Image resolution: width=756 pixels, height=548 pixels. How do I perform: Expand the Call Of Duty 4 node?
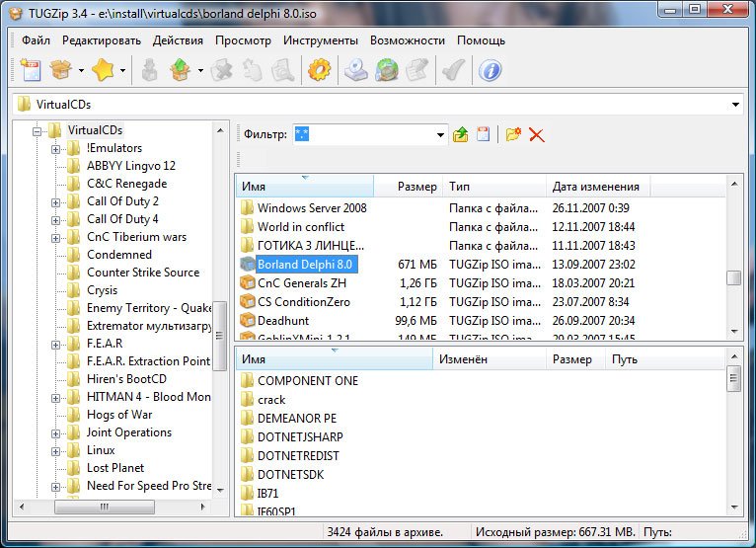click(x=55, y=220)
